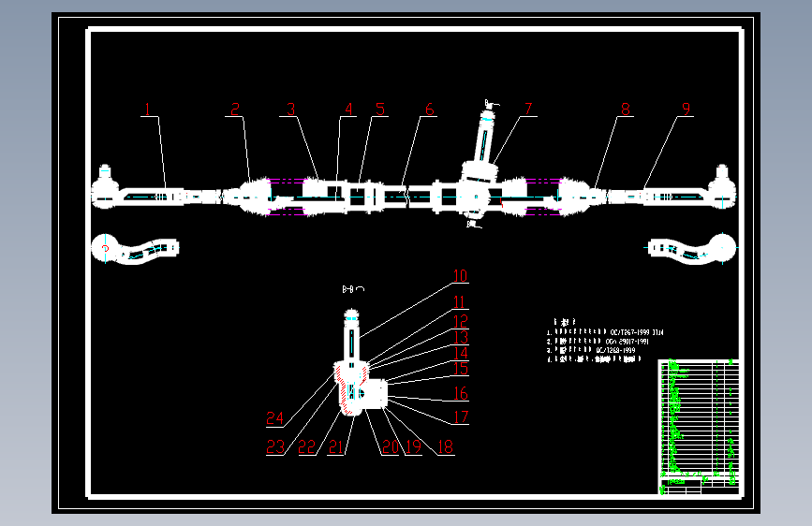This screenshot has width=812, height=526.
Task: Select the QC/T269-1999 technical note
Action: tap(591, 350)
